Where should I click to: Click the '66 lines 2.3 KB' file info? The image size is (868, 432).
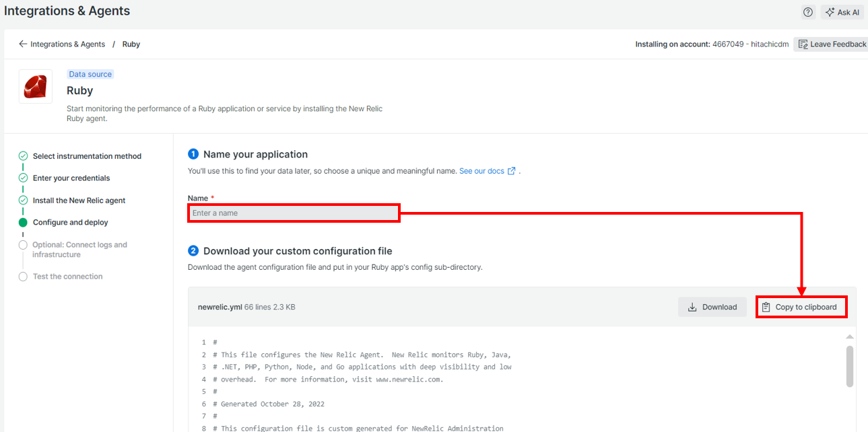pyautogui.click(x=270, y=307)
